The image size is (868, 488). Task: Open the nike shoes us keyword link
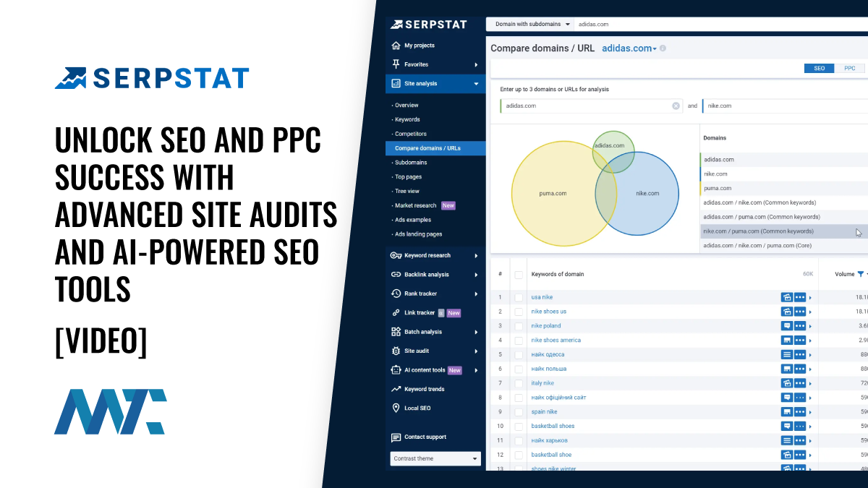(549, 312)
